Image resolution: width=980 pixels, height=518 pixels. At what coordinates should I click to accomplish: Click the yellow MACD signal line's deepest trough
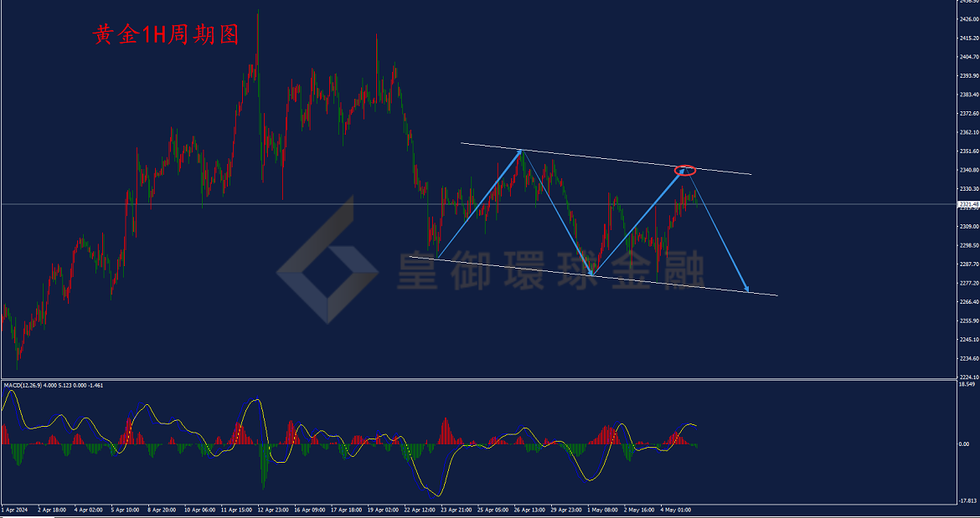coord(435,495)
